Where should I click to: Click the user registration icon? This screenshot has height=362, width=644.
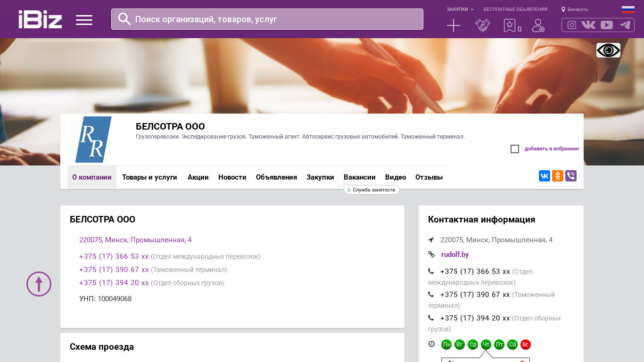[538, 25]
